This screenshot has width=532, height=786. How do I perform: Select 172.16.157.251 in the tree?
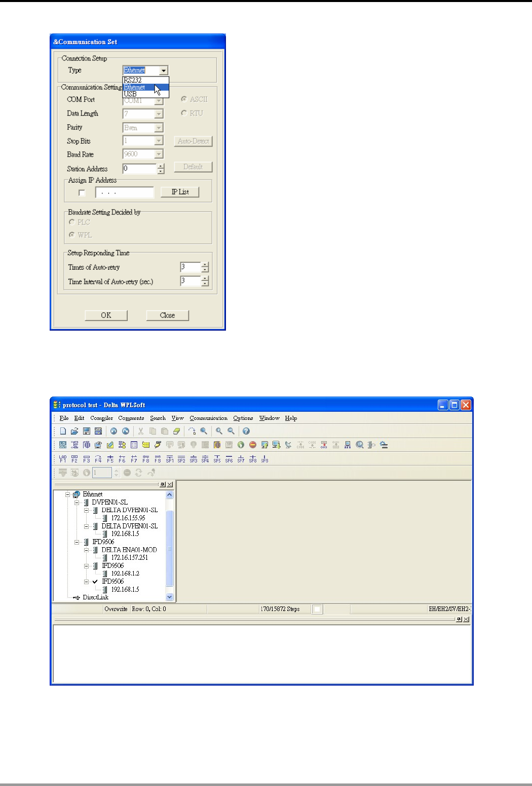pyautogui.click(x=130, y=558)
